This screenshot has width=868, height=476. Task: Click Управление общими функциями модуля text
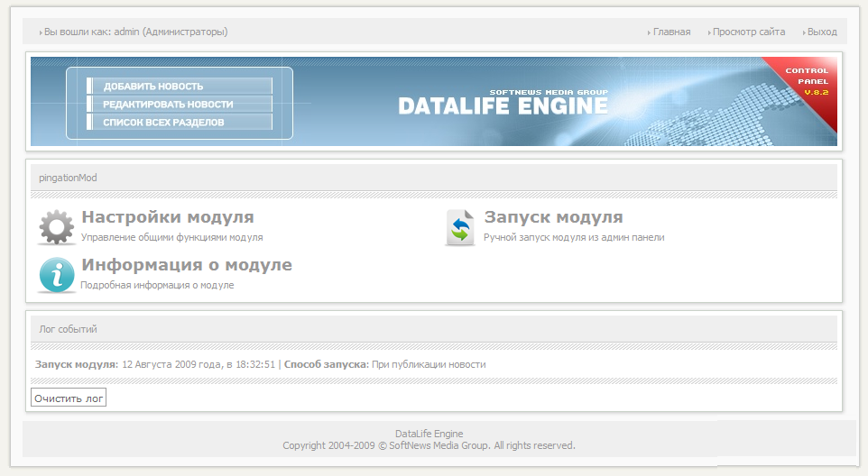click(171, 237)
